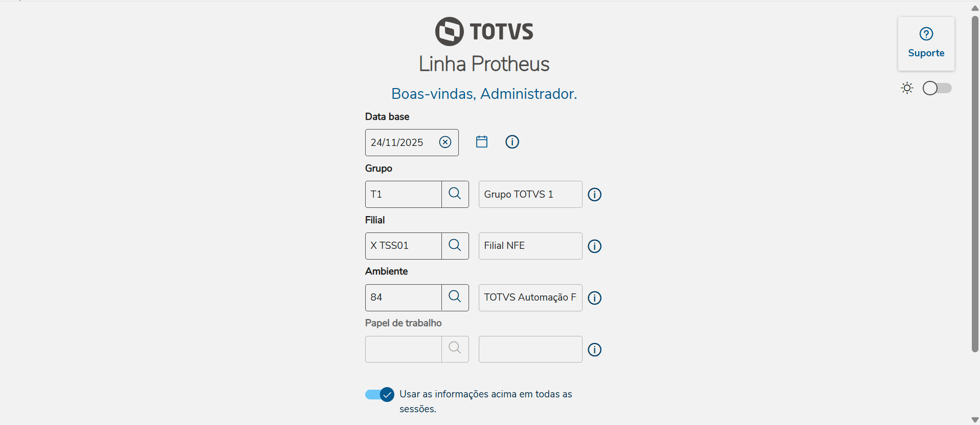Open the Suporte help button

pos(926,44)
